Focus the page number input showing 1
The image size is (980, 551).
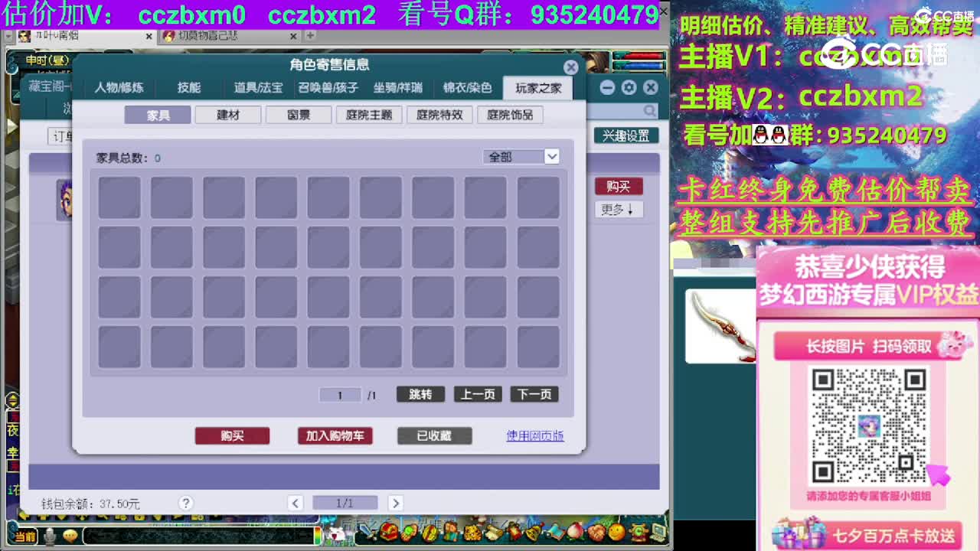[340, 395]
